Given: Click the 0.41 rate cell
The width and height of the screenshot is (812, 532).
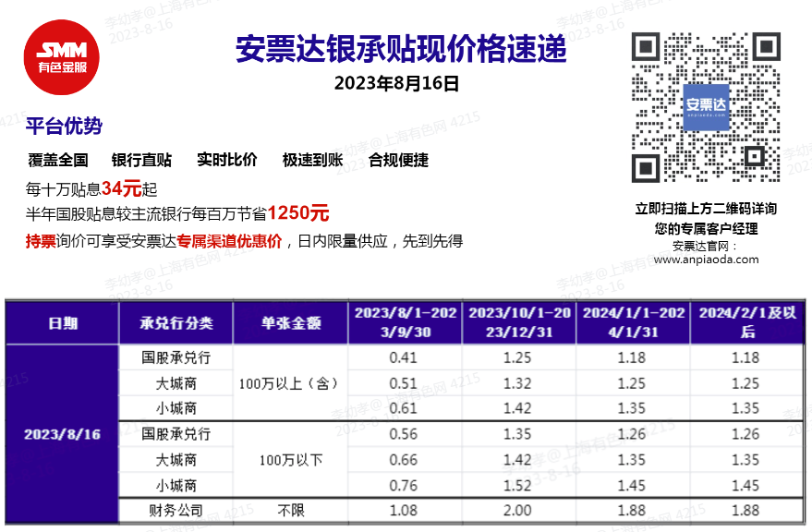Looking at the screenshot, I should tap(404, 357).
